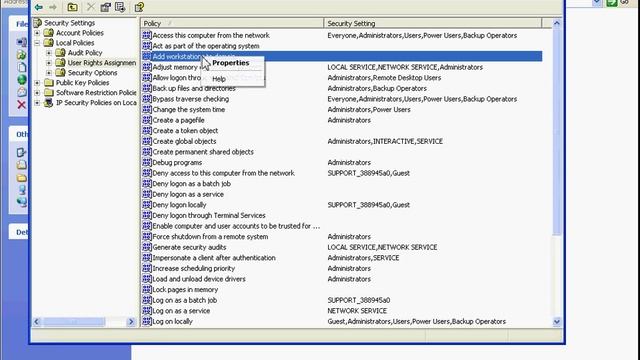Select 'Deny logon as a service' policy
Screen dimensions: 640x360
188,194
